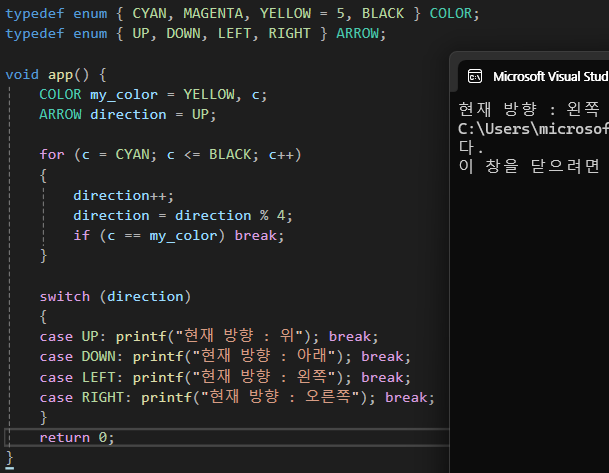Click the 'YELLOW = 5' enum value
Image resolution: width=609 pixels, height=473 pixels.
click(x=302, y=14)
